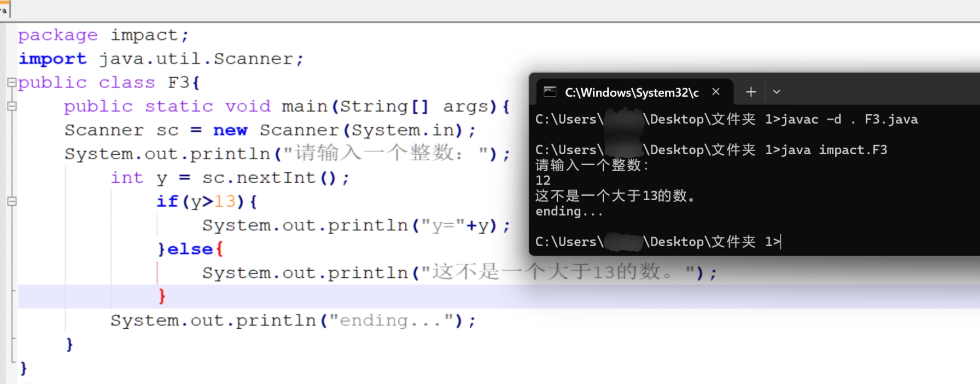The image size is (980, 384).
Task: Click the input value '12' in terminal
Action: (543, 181)
